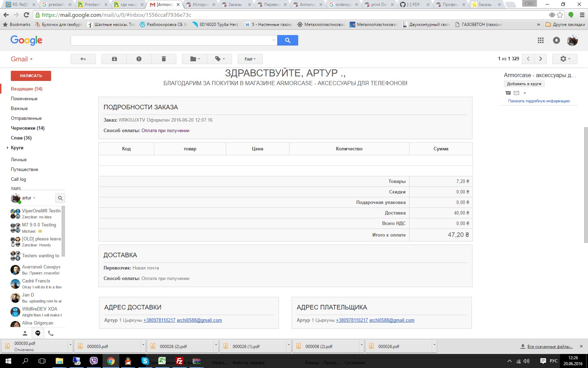
Task: Open Gmail settings gear menu
Action: (565, 59)
